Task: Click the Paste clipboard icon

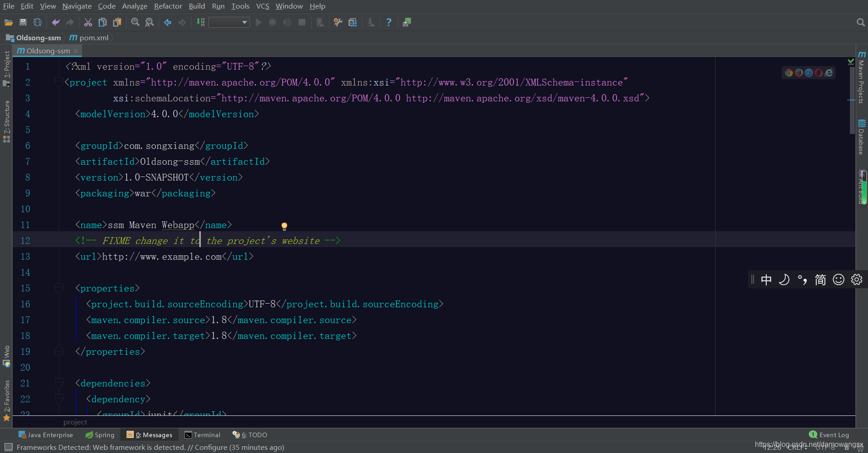Action: 117,22
